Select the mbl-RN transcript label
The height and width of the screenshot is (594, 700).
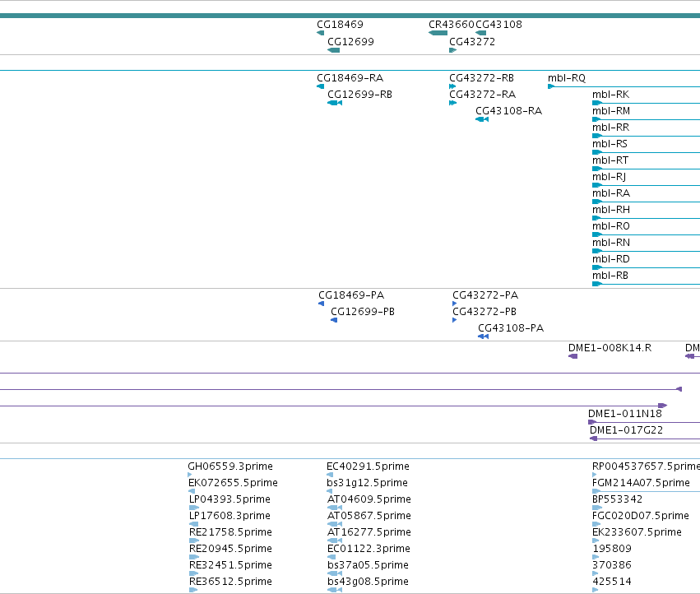[611, 243]
